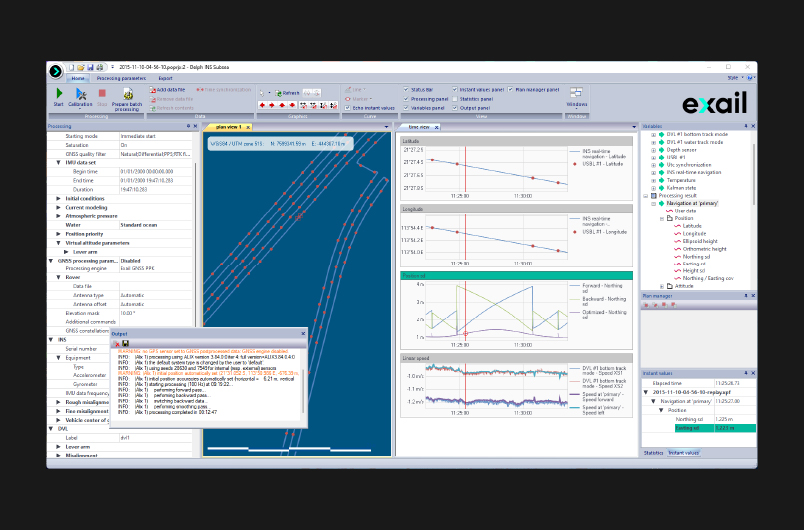Click the Position sd chart header
This screenshot has width=804, height=530.
pos(516,276)
